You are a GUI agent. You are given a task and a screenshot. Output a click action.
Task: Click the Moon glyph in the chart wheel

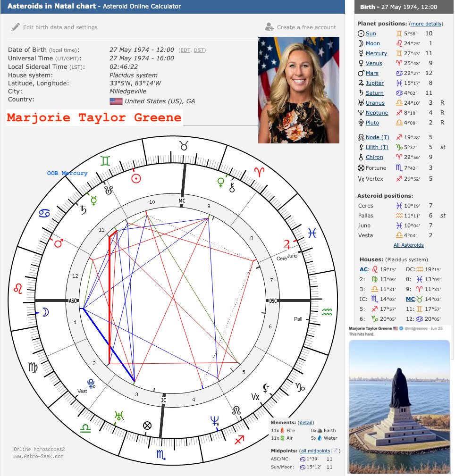46,312
